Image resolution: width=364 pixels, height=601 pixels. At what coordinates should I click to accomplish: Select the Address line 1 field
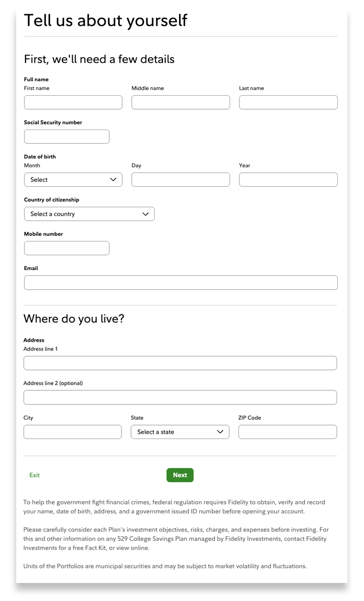(180, 363)
